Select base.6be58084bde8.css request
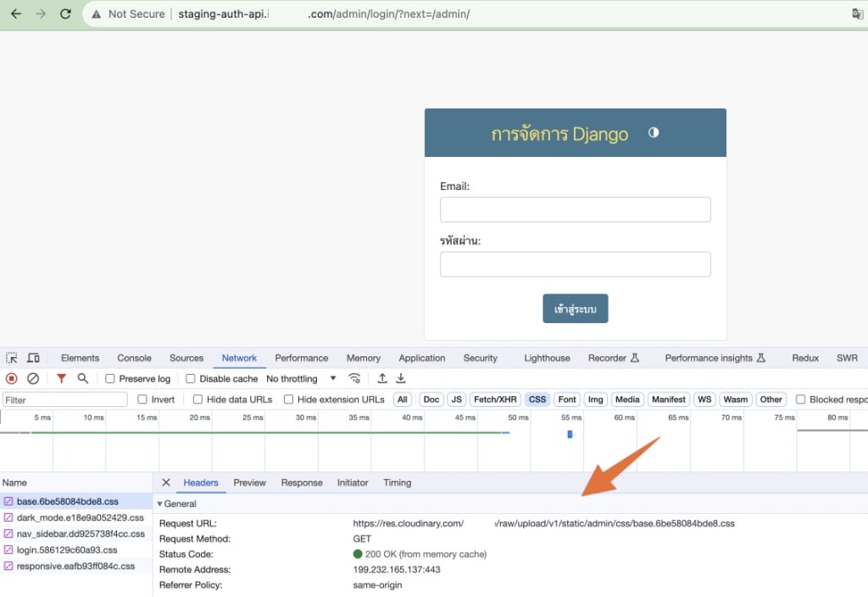The width and height of the screenshot is (868, 597). 76,501
